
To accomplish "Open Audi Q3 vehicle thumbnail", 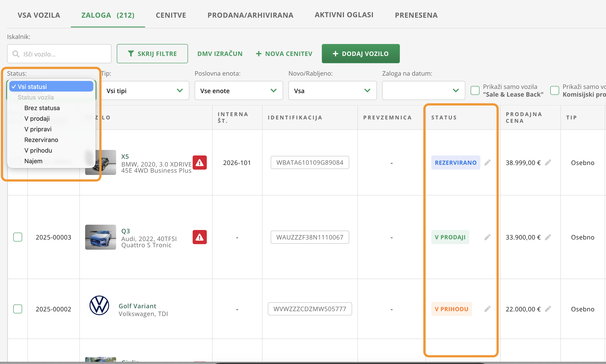I will (x=100, y=237).
